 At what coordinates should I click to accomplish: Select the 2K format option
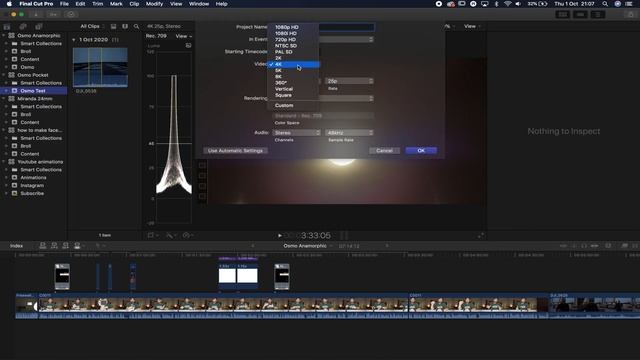coord(293,58)
